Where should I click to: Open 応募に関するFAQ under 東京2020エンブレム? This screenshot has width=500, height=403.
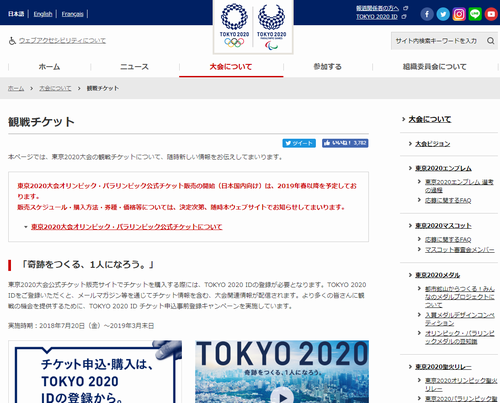pyautogui.click(x=448, y=200)
